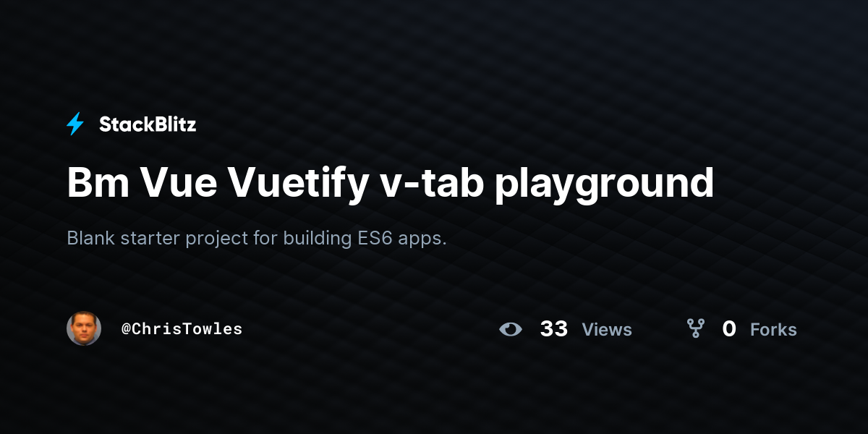Click the StackBlitz brand name text
This screenshot has width=868, height=434.
(x=148, y=124)
